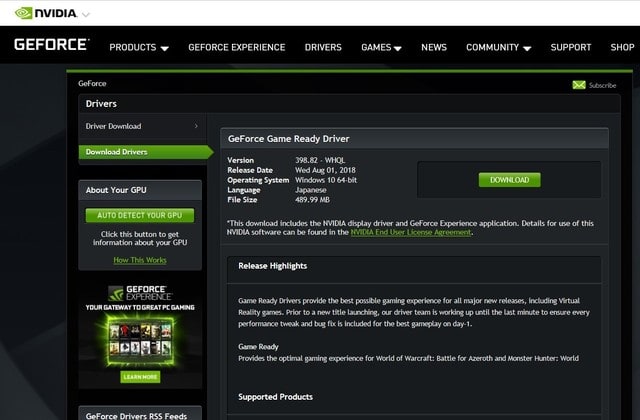640x420 pixels.
Task: Go to the DRIVERS nav item
Action: pyautogui.click(x=323, y=47)
